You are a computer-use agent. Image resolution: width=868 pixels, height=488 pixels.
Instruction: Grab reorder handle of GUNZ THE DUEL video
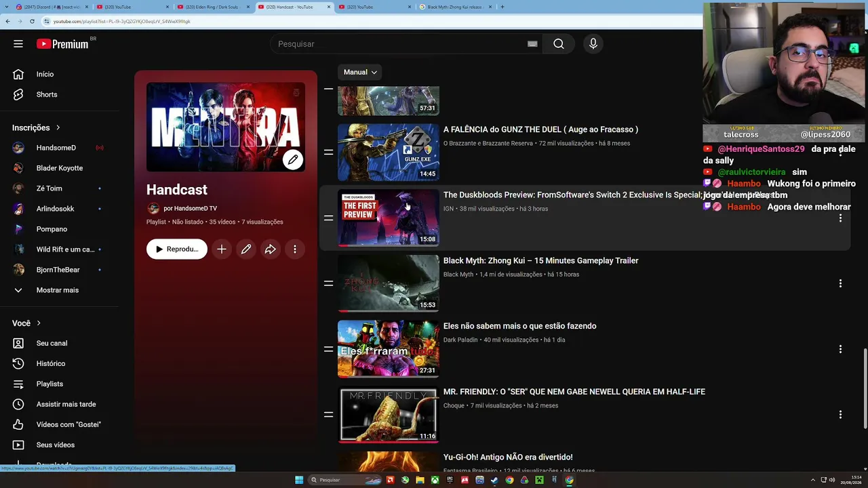(328, 152)
